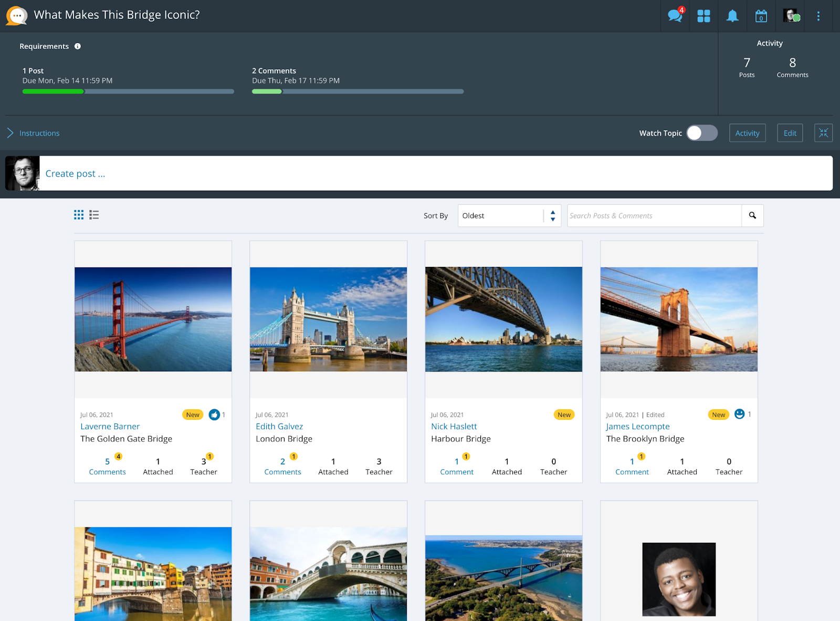
Task: Show Requirements info tooltip icon
Action: click(x=78, y=46)
